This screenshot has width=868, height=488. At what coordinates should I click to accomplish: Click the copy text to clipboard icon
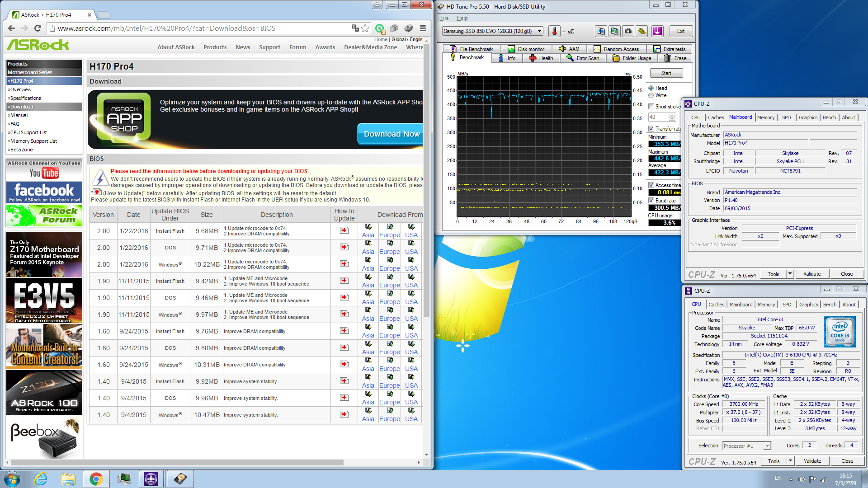pyautogui.click(x=601, y=31)
